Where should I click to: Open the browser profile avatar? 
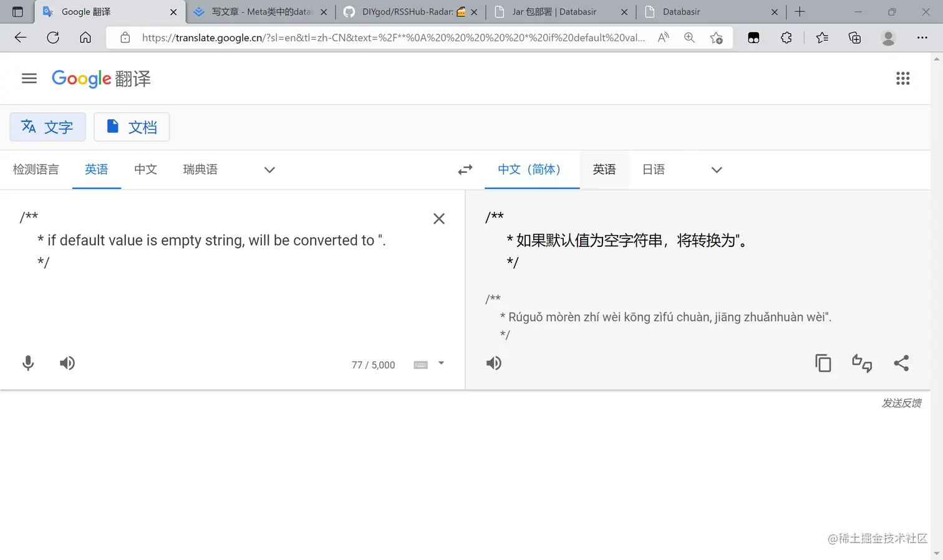(888, 37)
